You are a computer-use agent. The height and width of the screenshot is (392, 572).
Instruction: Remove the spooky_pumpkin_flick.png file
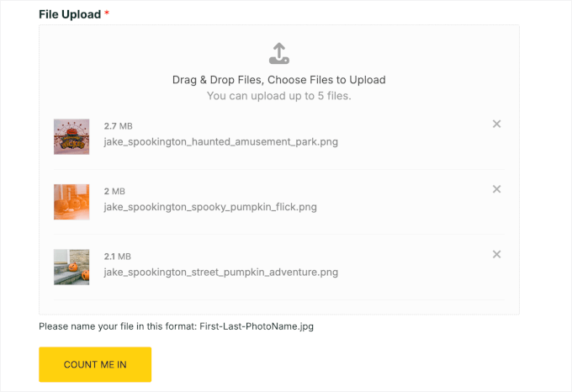(x=496, y=189)
